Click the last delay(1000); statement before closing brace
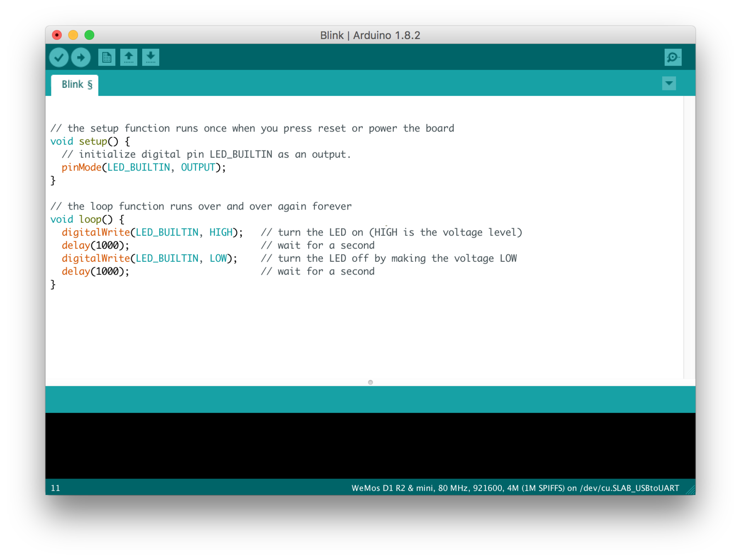 pyautogui.click(x=95, y=271)
